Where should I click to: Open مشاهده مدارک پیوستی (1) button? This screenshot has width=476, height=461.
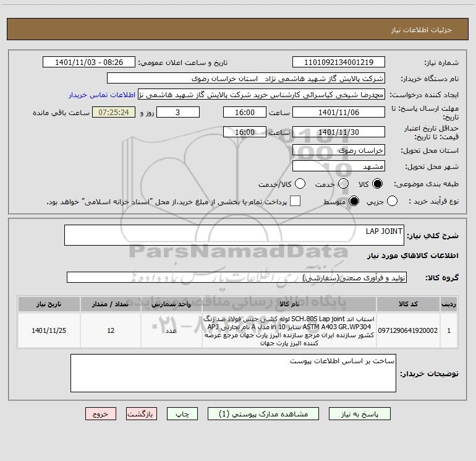point(263,414)
